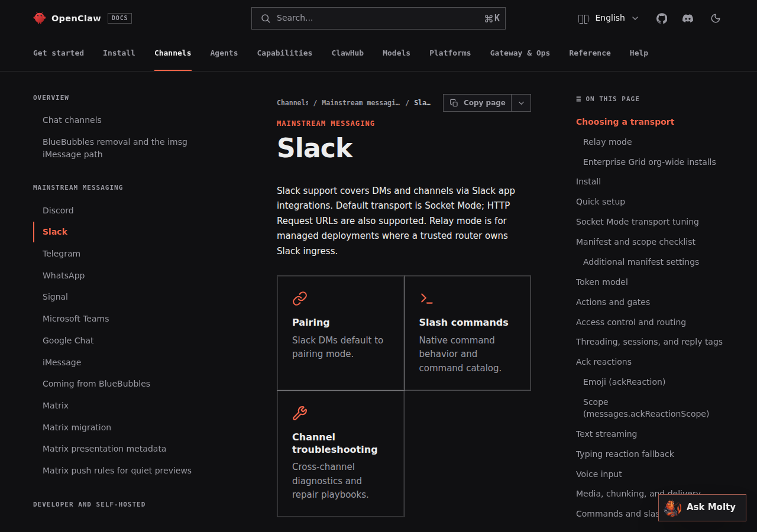Open Google Chat in sidebar
The height and width of the screenshot is (532, 757).
pos(68,340)
